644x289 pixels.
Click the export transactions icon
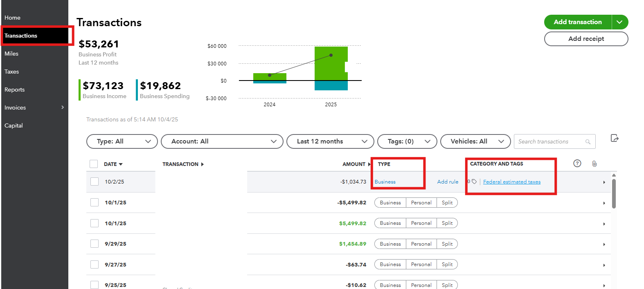coord(614,138)
